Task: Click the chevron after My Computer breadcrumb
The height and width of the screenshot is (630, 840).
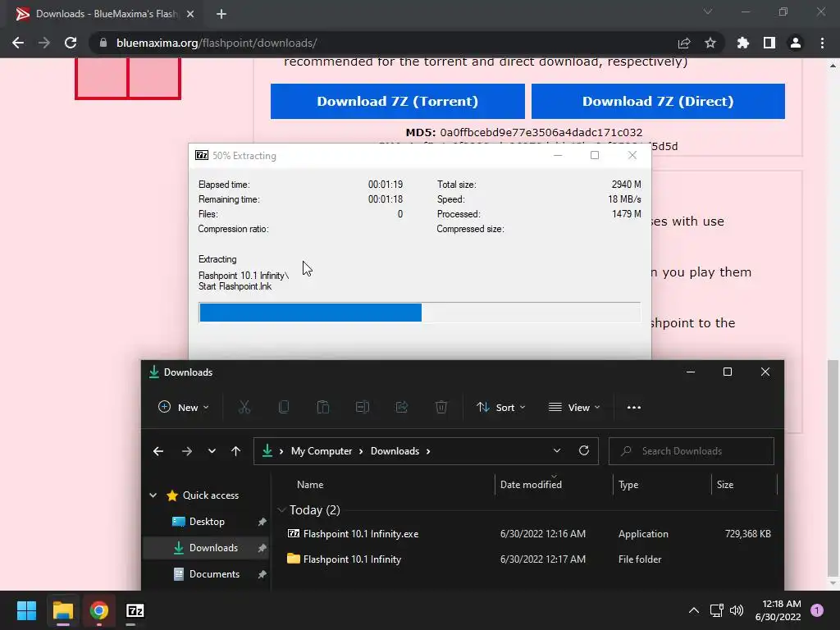Action: click(x=361, y=451)
